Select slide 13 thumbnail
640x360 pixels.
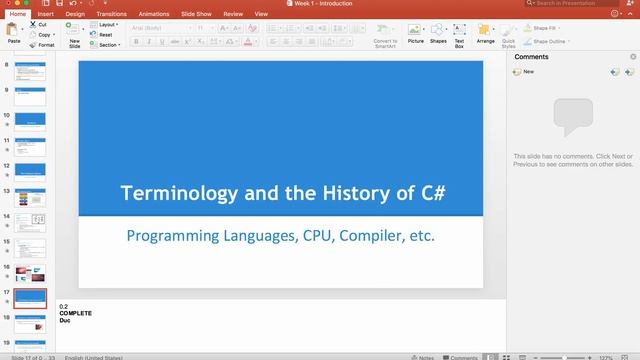point(30,198)
